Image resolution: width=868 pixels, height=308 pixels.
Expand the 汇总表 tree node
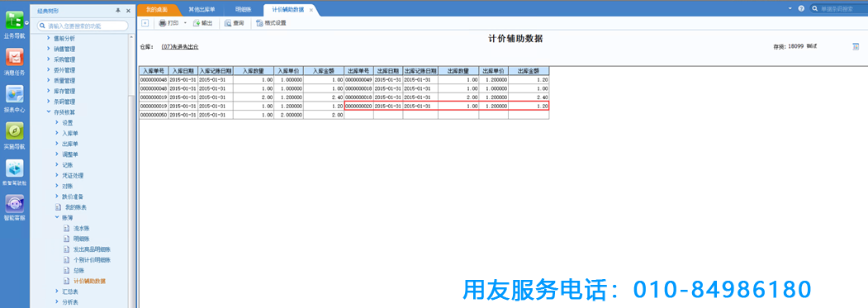point(56,291)
